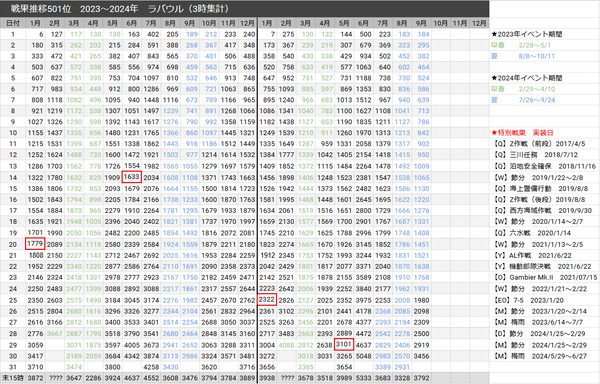600x384 pixels.
Task: Select cell 3872 in the 末15時 row
Action: [35, 378]
